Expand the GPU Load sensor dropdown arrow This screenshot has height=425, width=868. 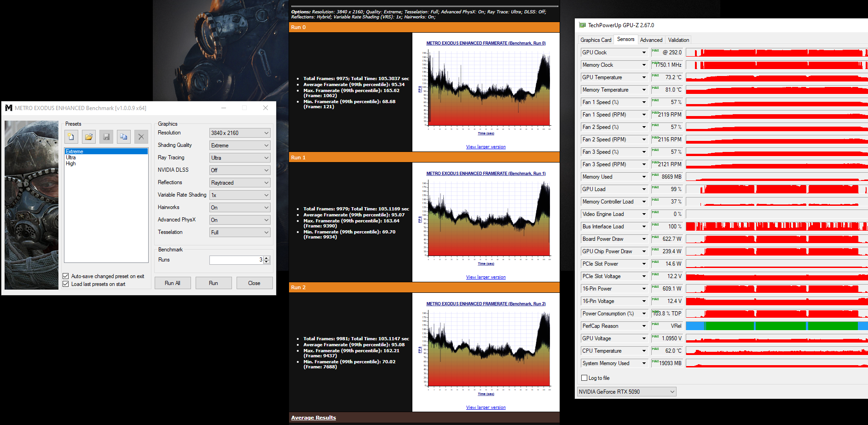(644, 189)
